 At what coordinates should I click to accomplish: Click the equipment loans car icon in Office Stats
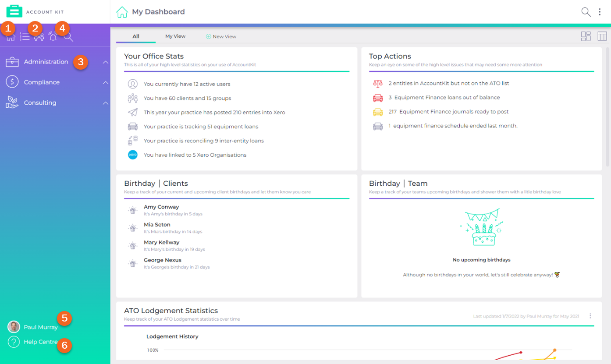[133, 127]
